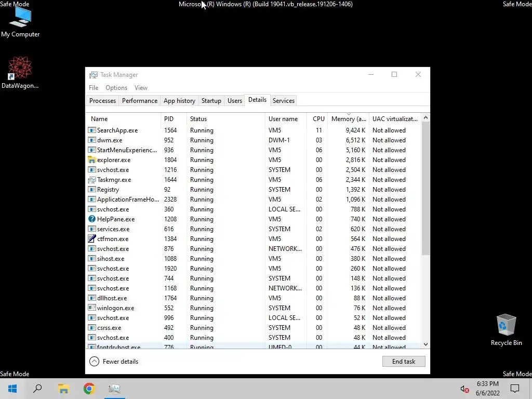
Task: Click the 52 K memory value
Action: coord(360,318)
